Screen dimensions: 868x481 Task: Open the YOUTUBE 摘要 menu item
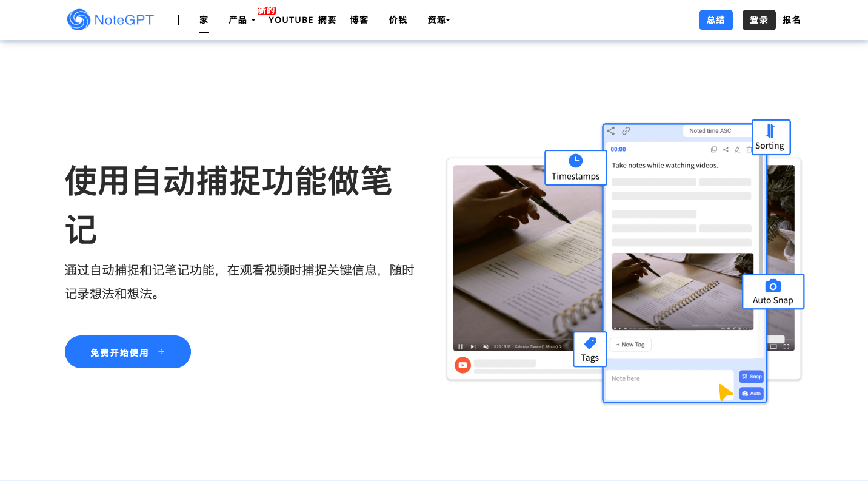click(302, 20)
